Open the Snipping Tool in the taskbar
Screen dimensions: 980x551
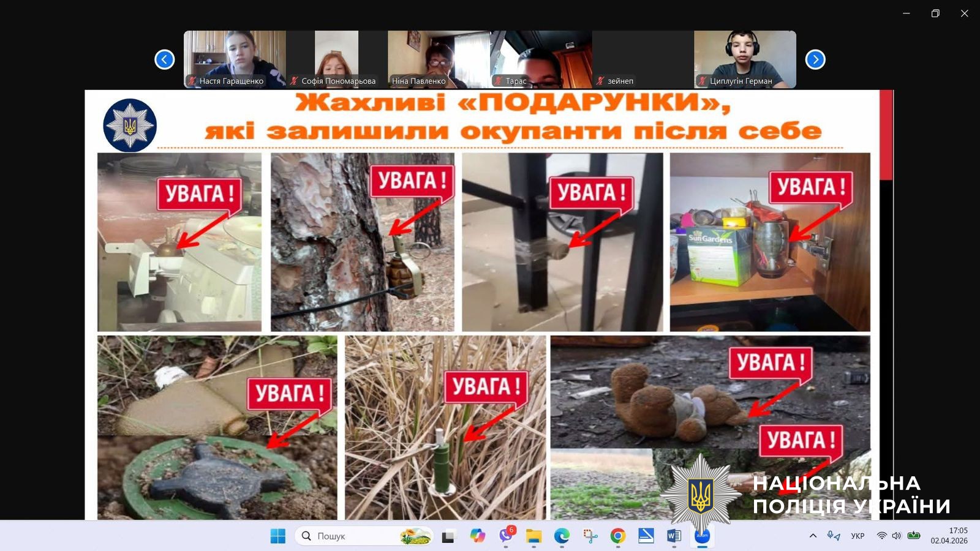590,536
